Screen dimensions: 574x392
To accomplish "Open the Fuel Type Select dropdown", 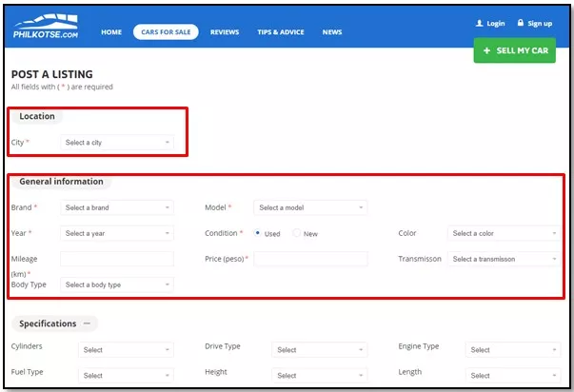I will pyautogui.click(x=126, y=375).
